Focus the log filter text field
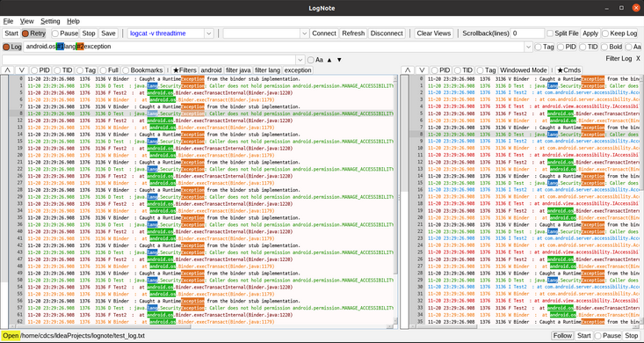 [x=273, y=47]
